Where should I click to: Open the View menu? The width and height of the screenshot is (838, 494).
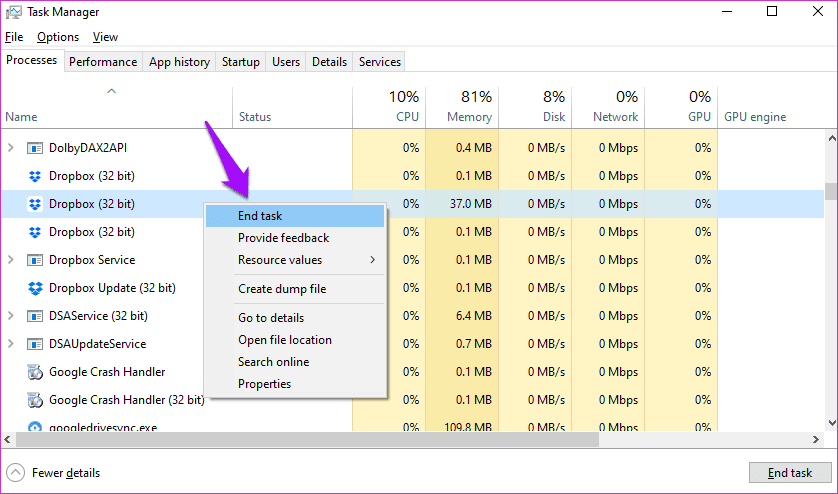pos(105,37)
